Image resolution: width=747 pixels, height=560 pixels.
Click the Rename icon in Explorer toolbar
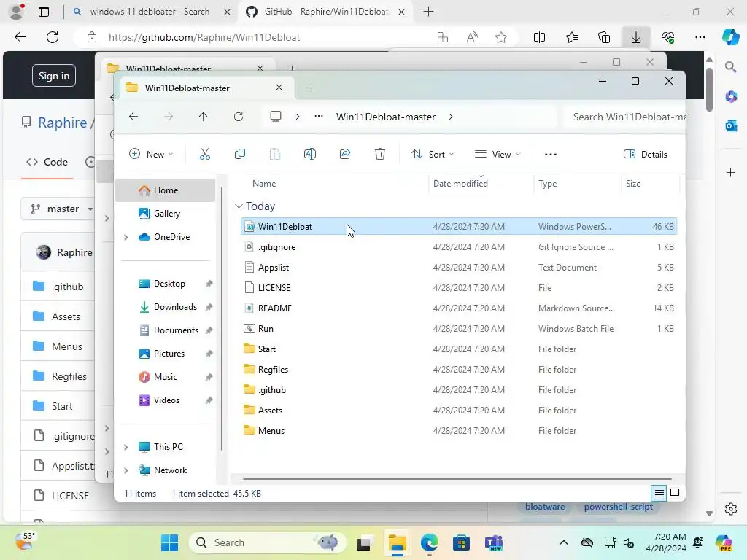(309, 155)
